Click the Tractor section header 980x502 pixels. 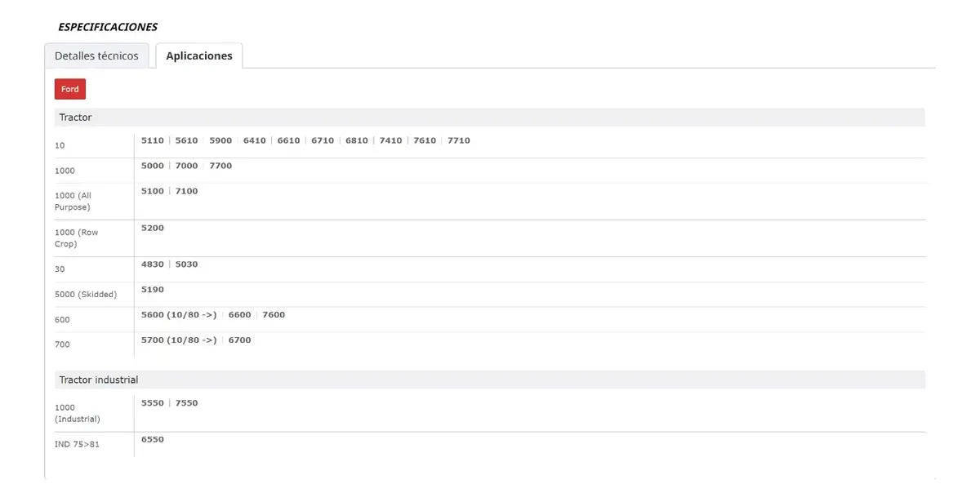(x=489, y=118)
